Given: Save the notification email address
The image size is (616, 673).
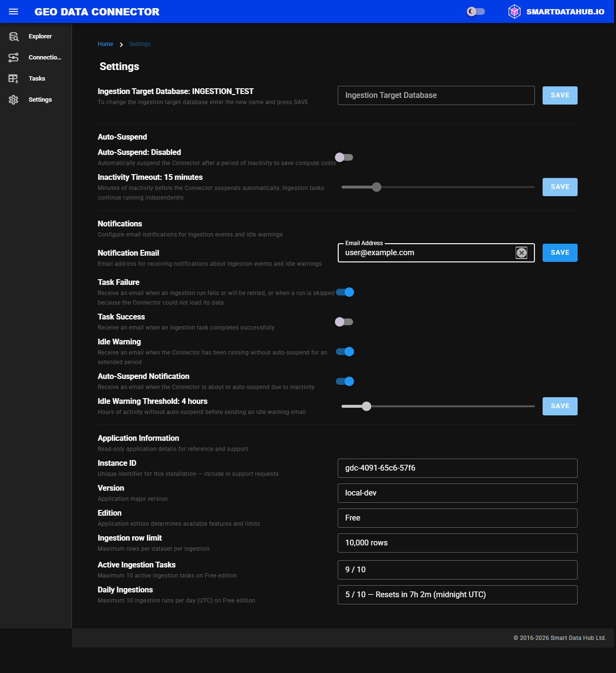Looking at the screenshot, I should click(x=560, y=253).
